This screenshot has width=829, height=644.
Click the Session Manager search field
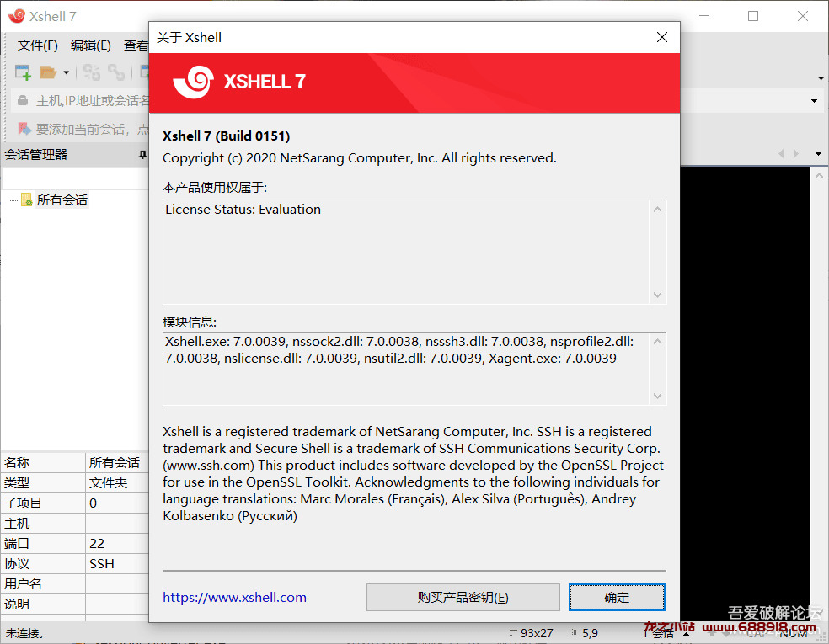tap(75, 178)
